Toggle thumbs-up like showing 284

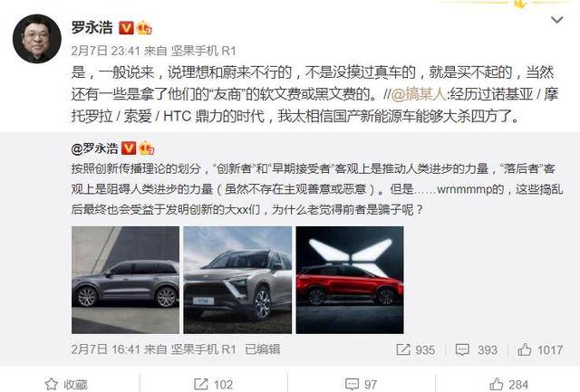tap(509, 384)
